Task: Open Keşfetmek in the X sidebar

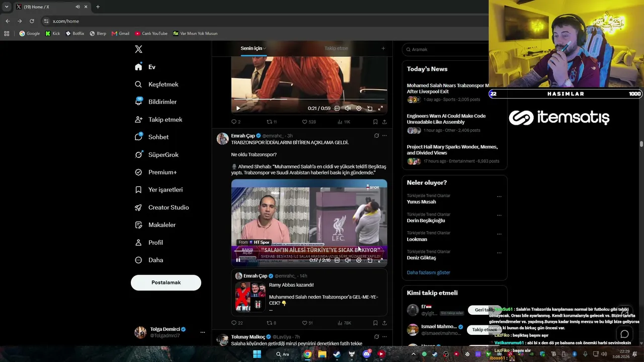Action: pos(156,84)
